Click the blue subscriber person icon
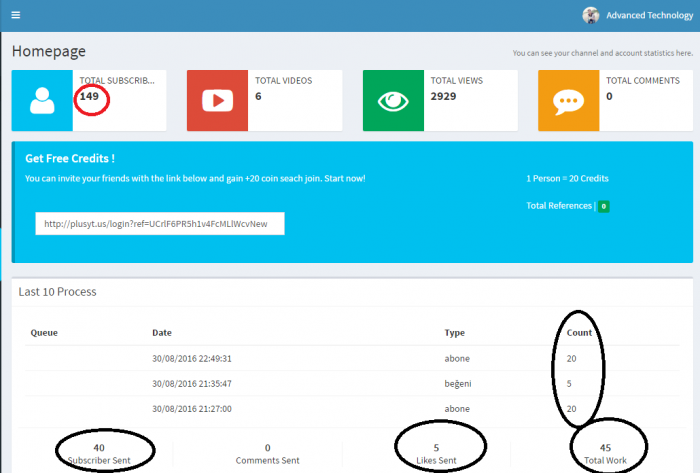The width and height of the screenshot is (700, 473). (x=42, y=100)
